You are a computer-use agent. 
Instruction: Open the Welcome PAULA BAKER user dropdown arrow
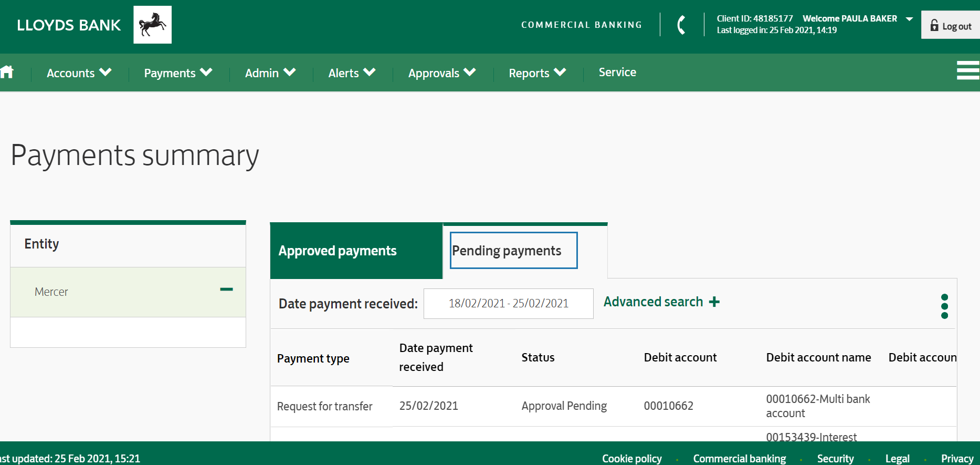909,19
